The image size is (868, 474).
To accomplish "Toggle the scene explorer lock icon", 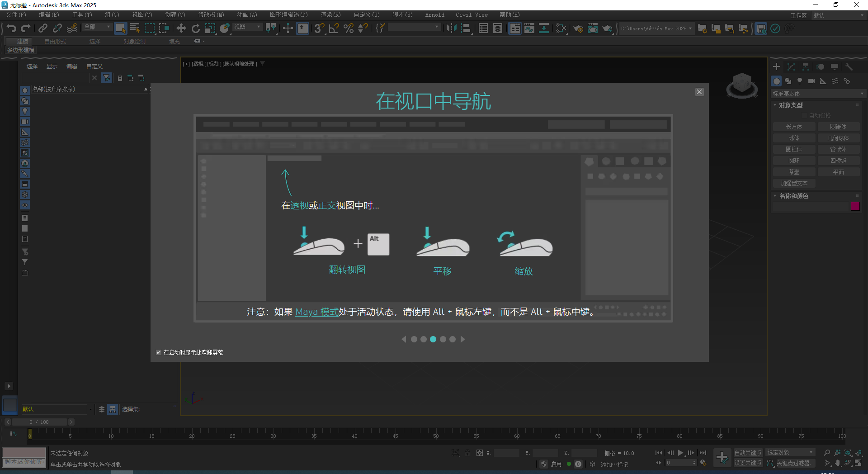I will (x=120, y=78).
